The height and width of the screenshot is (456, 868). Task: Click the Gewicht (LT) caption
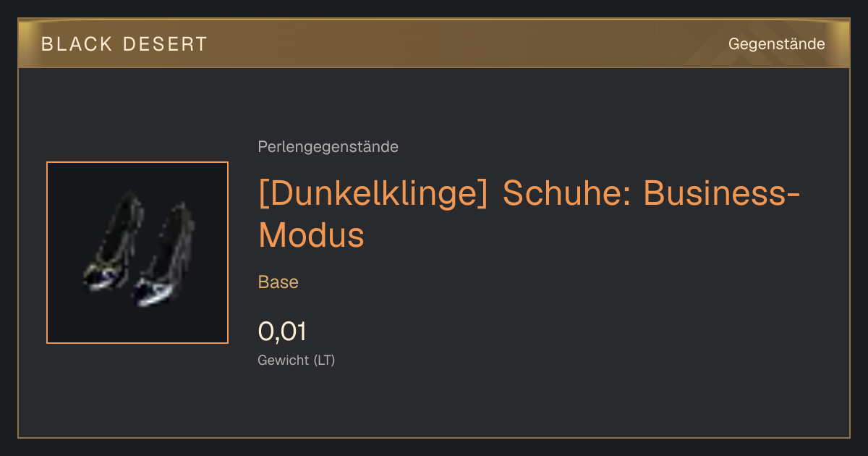pos(297,360)
